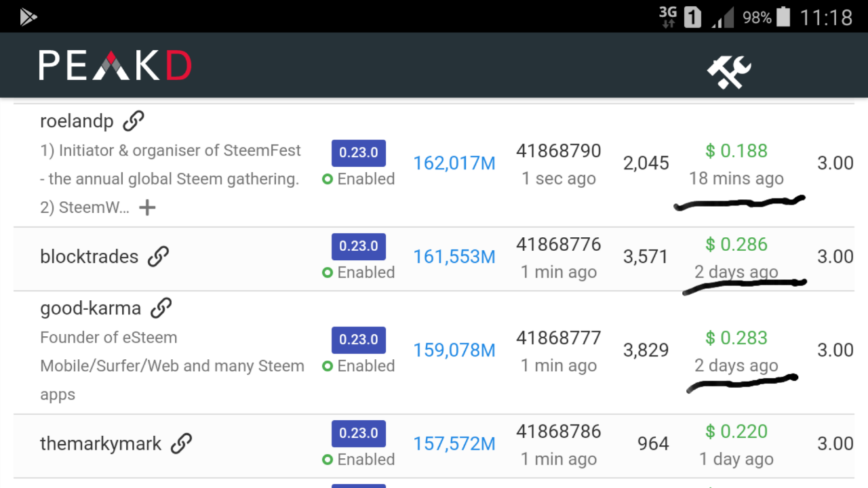Select the 3.00 value in themarkymark's row
868x488 pixels.
[835, 444]
